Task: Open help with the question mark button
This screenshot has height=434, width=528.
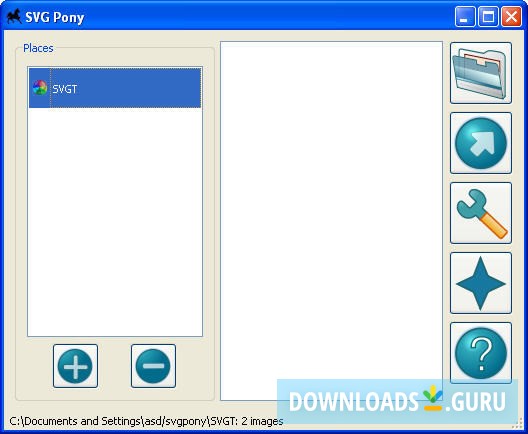Action: click(x=481, y=353)
